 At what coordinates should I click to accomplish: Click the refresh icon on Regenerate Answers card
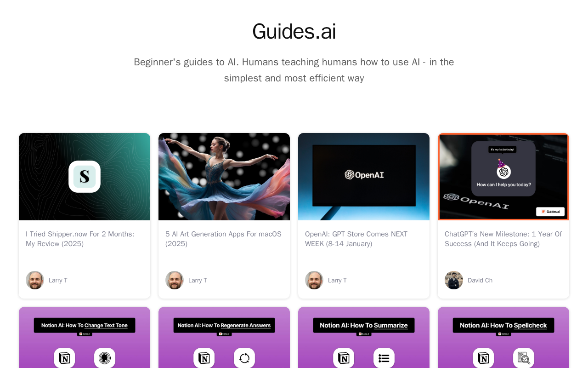244,358
